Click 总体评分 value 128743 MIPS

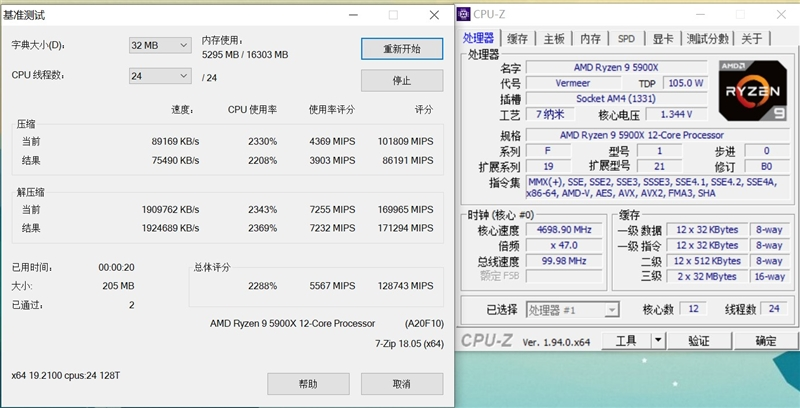tap(406, 286)
